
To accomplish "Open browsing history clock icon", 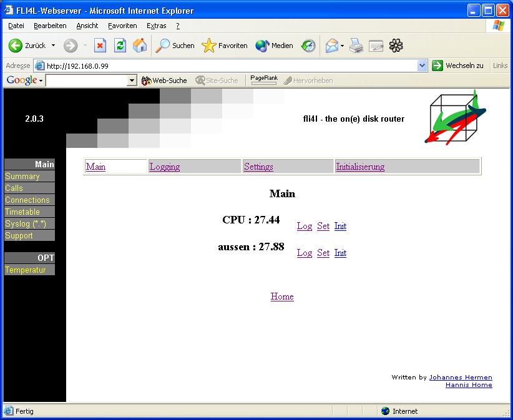I will tap(308, 46).
